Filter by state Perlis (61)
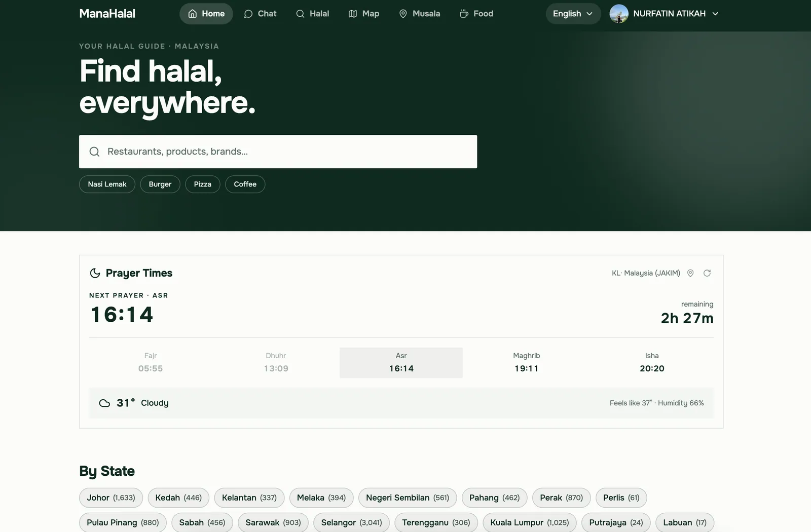The image size is (811, 532). pyautogui.click(x=621, y=498)
